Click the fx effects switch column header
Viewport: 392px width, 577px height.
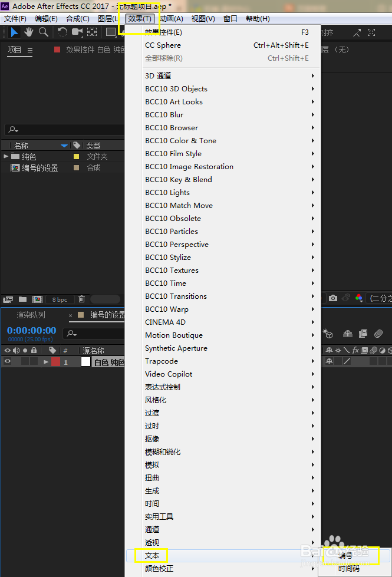click(x=355, y=350)
